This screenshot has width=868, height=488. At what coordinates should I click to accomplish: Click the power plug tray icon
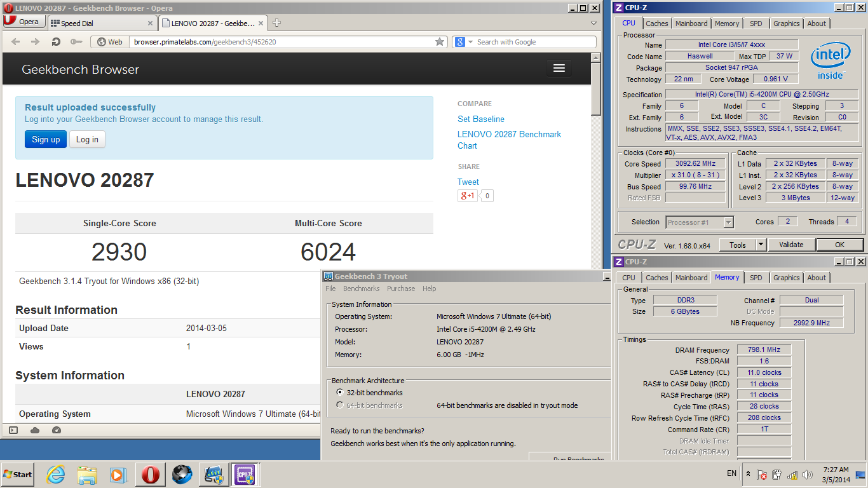point(777,475)
